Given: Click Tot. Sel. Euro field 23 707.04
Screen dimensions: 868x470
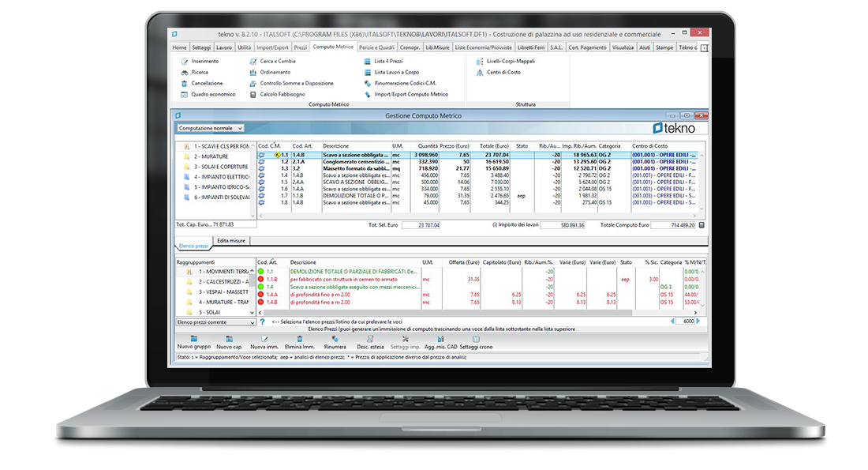Looking at the screenshot, I should coord(421,226).
